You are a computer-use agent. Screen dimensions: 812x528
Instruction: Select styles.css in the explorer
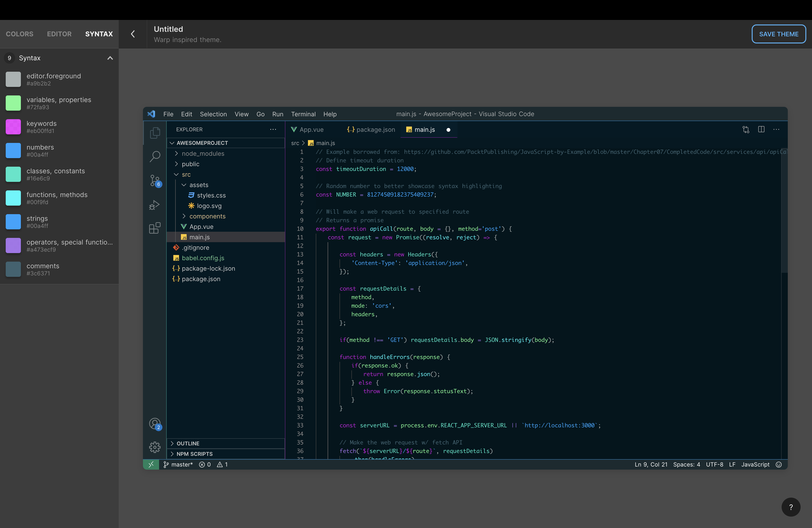point(211,195)
